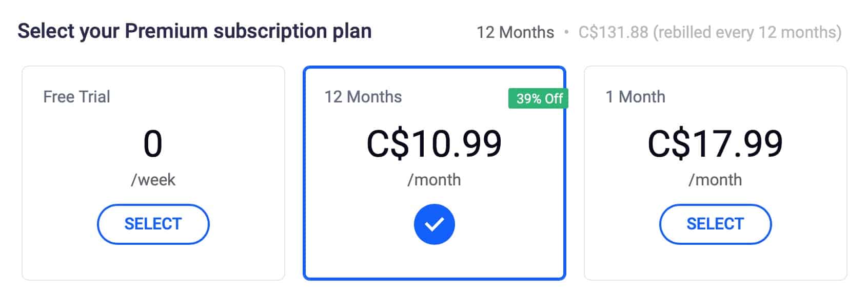Screen dimensions: 868x295
Task: Click the C$17.99 price text
Action: [715, 144]
